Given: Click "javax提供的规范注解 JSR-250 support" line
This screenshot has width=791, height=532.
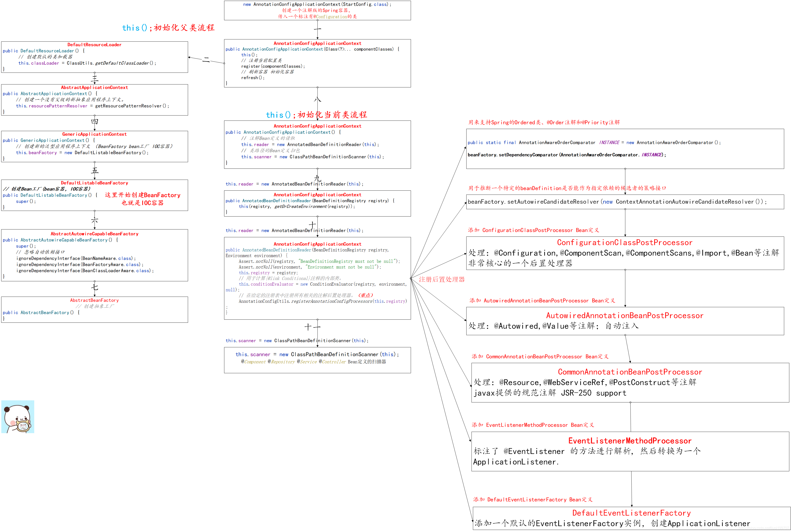Looking at the screenshot, I should tap(550, 393).
